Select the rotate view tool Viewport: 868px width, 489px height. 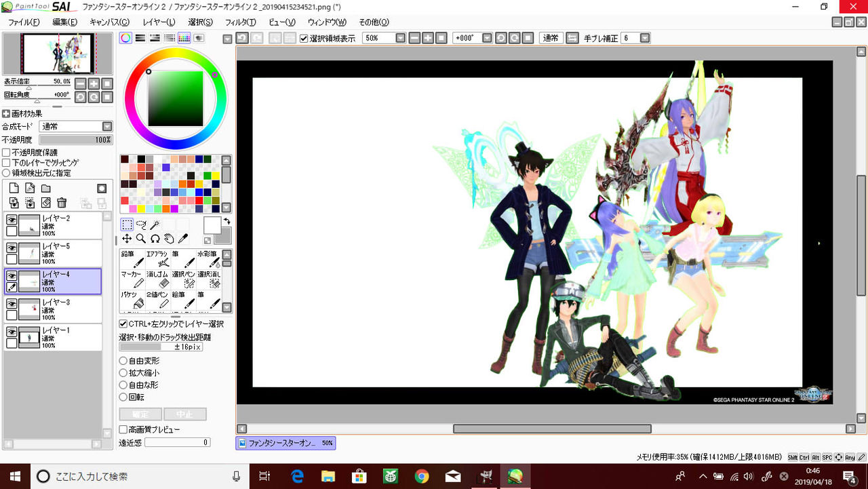[x=155, y=239]
